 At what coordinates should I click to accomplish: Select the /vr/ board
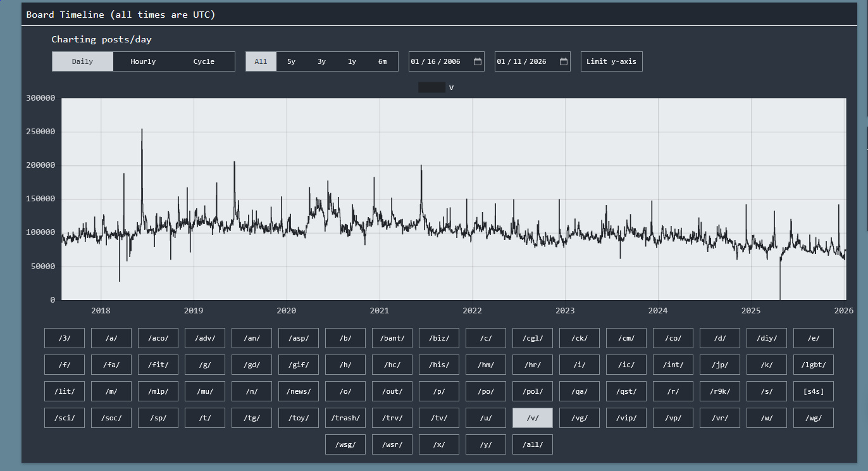[x=720, y=418]
